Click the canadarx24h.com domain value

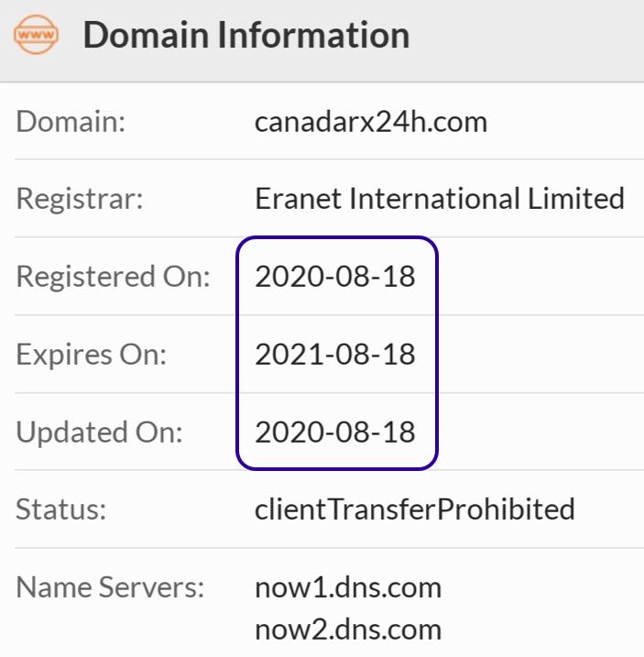pyautogui.click(x=371, y=122)
